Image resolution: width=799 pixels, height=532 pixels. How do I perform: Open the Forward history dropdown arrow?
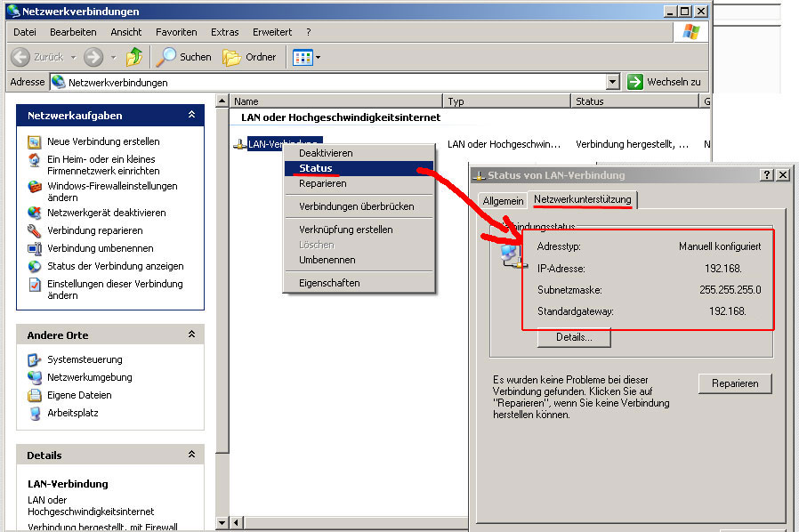click(x=114, y=58)
